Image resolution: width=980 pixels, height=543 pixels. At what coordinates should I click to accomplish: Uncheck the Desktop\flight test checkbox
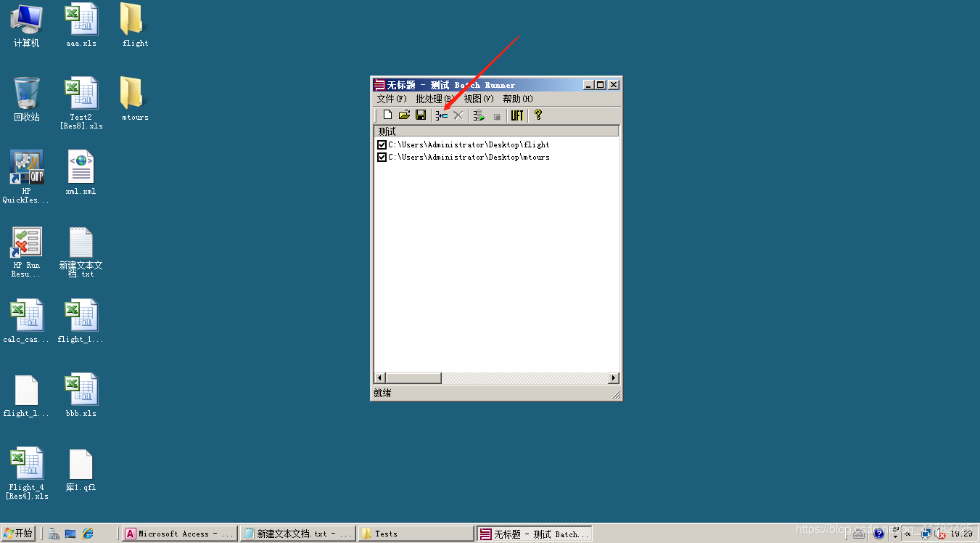[382, 145]
